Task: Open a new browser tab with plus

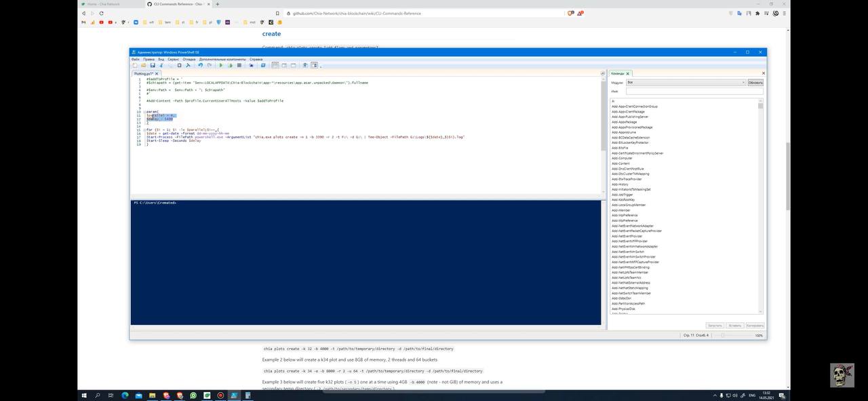Action: coord(217,4)
